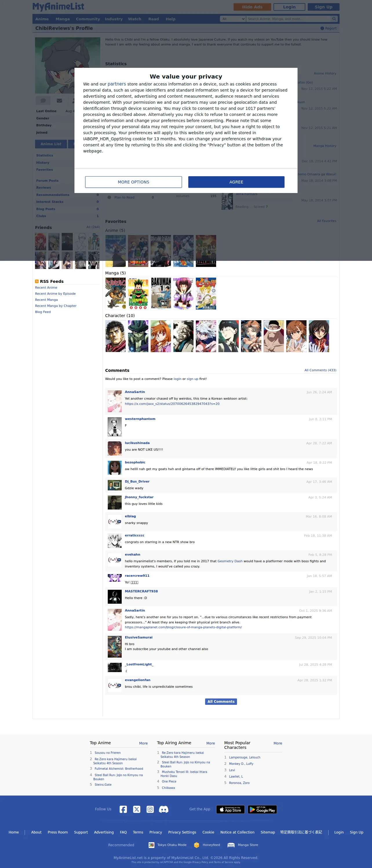Image resolution: width=372 pixels, height=868 pixels.
Task: Tap the App Store download badge
Action: pos(230,809)
